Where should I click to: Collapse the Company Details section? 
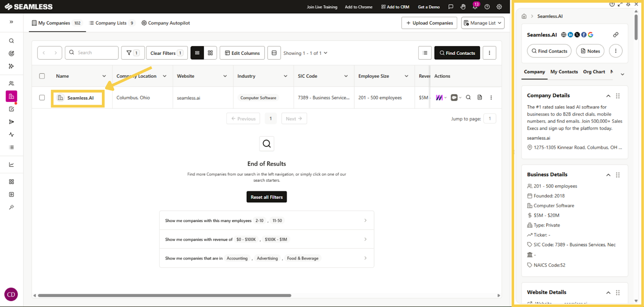[x=608, y=96]
